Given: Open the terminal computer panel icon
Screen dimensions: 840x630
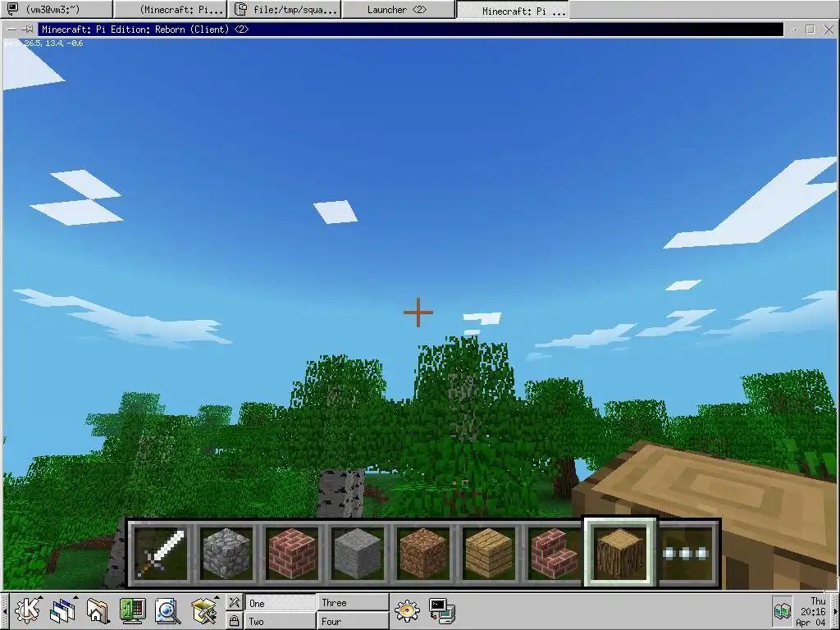Looking at the screenshot, I should click(442, 610).
